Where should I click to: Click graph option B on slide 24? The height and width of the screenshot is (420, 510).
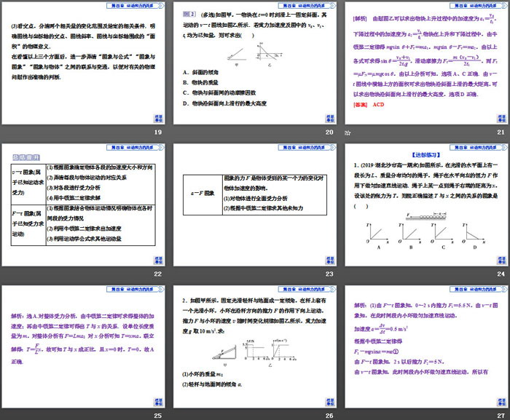point(409,236)
